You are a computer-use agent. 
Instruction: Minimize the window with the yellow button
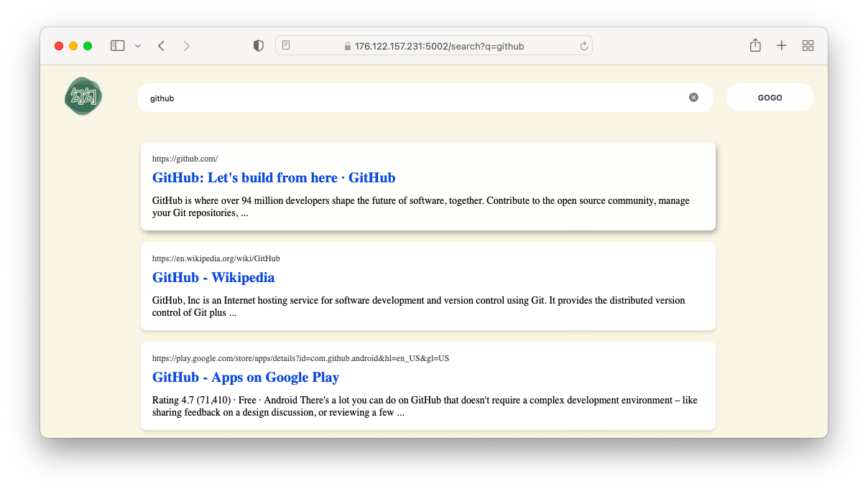coord(73,46)
